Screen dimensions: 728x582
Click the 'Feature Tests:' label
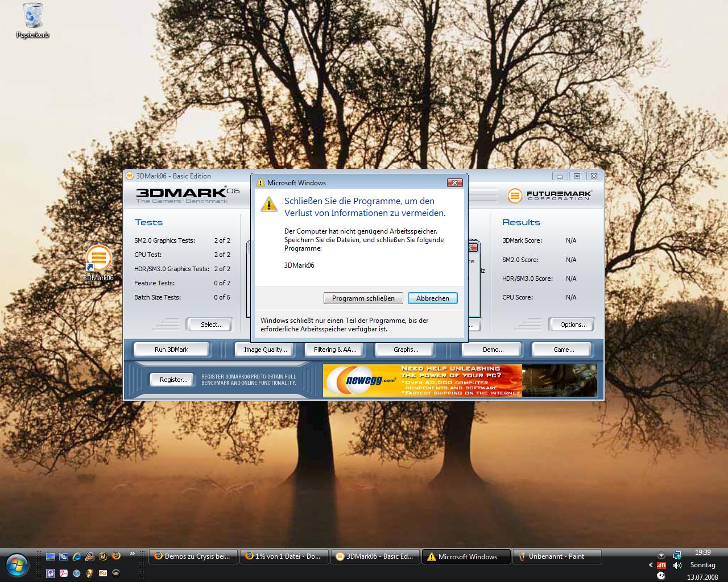[x=154, y=283]
